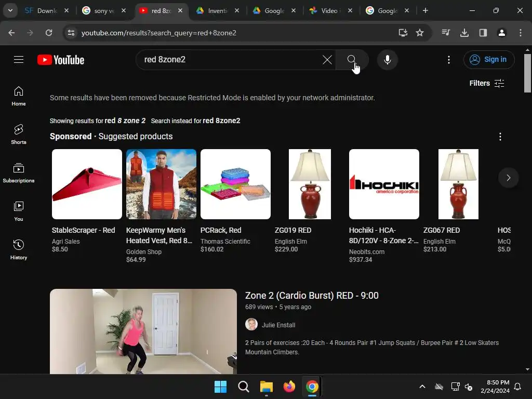
Task: Open Subscriptions in the sidebar
Action: [x=19, y=173]
